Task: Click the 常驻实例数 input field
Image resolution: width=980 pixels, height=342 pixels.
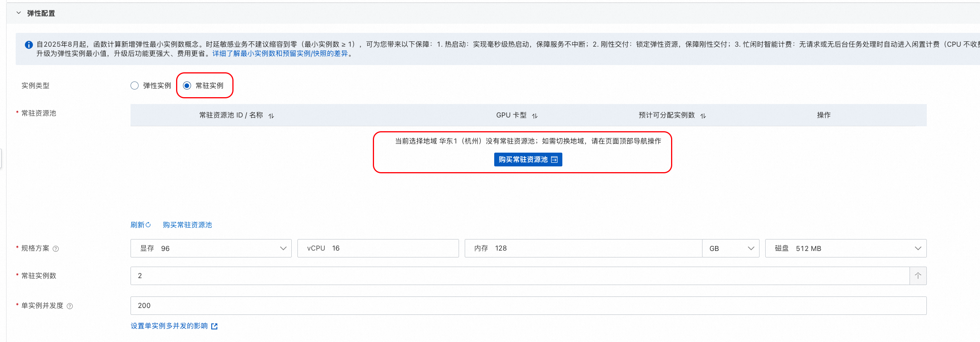Action: (520, 276)
